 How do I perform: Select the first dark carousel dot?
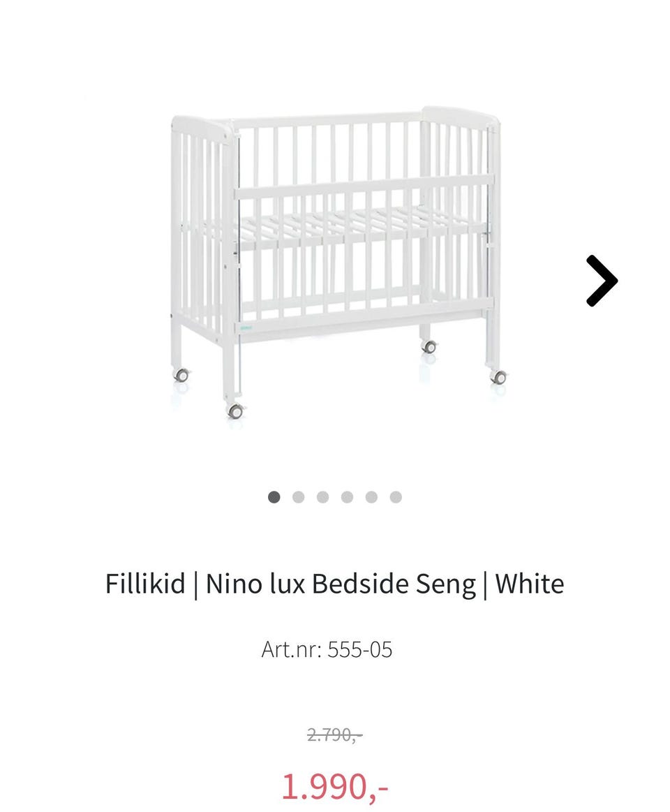pos(274,497)
